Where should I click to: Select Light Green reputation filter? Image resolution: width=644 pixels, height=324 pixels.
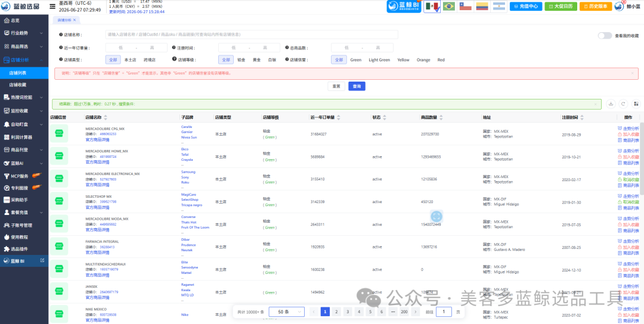[379, 60]
